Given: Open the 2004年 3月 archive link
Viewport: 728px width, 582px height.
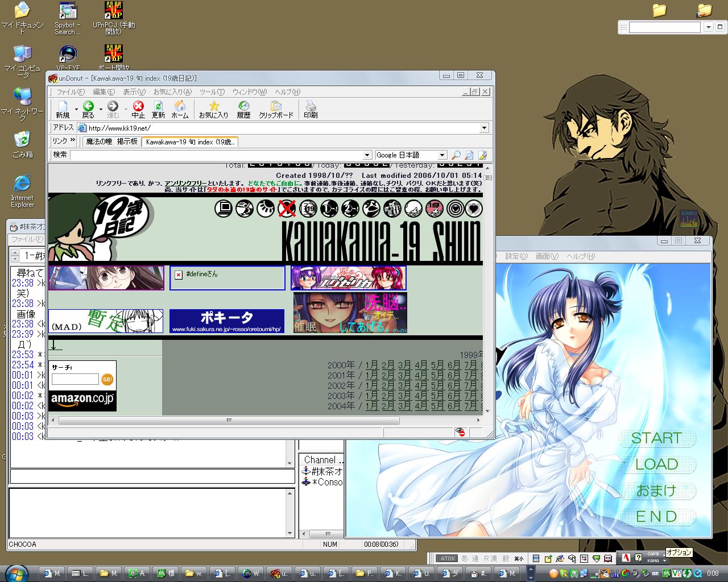Looking at the screenshot, I should point(405,406).
